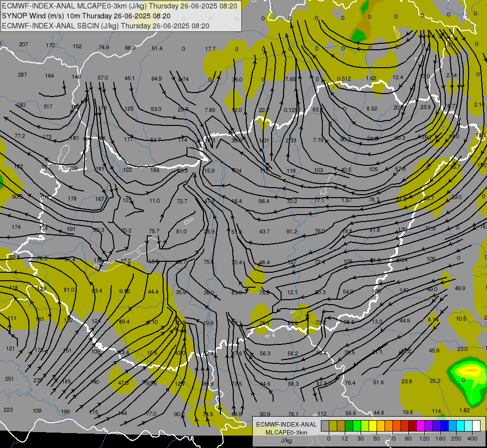The width and height of the screenshot is (487, 448).
Task: Click the map value "58.2"
Action: click(x=292, y=353)
